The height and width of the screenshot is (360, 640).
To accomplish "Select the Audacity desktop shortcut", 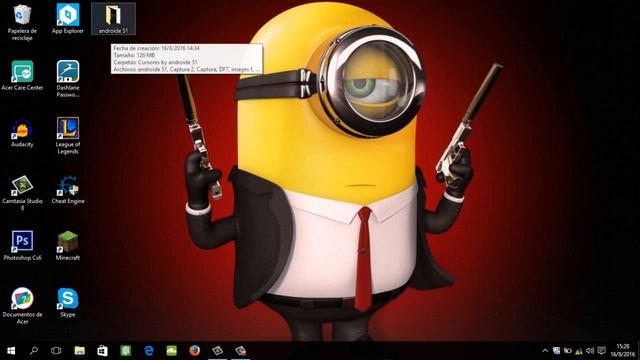I will pyautogui.click(x=22, y=133).
